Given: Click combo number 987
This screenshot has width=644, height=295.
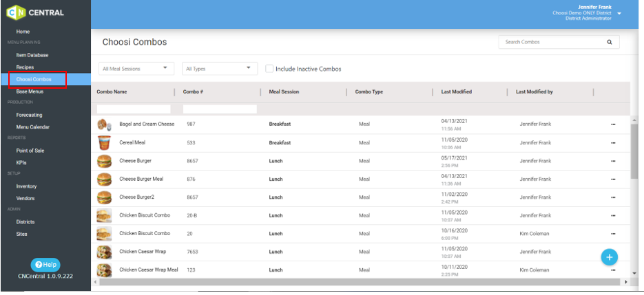Looking at the screenshot, I should [x=191, y=124].
